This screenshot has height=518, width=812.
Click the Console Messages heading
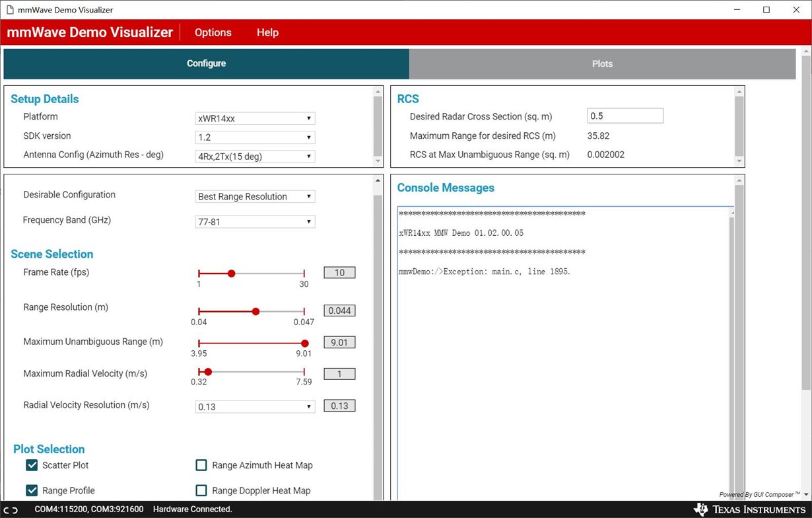pyautogui.click(x=446, y=188)
